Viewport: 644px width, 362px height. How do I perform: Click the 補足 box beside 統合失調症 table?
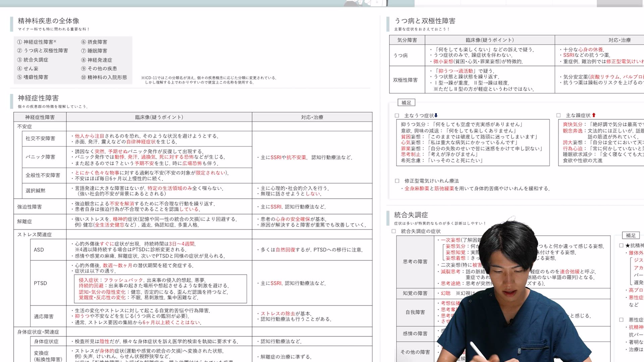click(631, 235)
